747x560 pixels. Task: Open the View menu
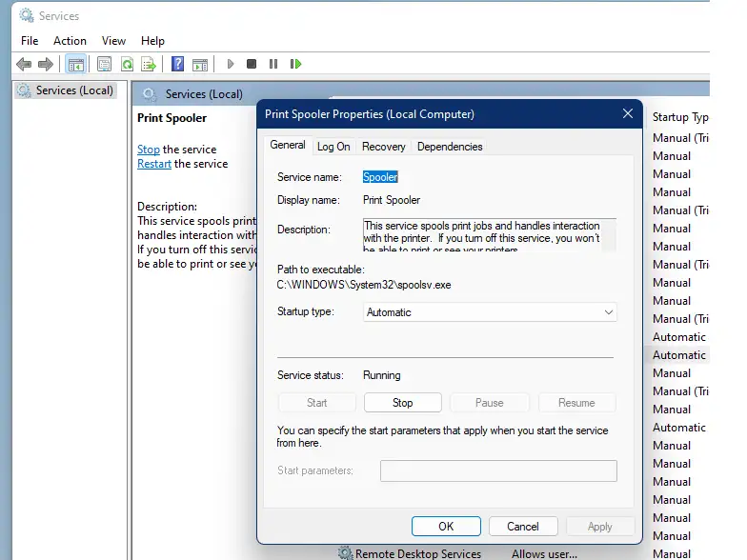pos(113,41)
